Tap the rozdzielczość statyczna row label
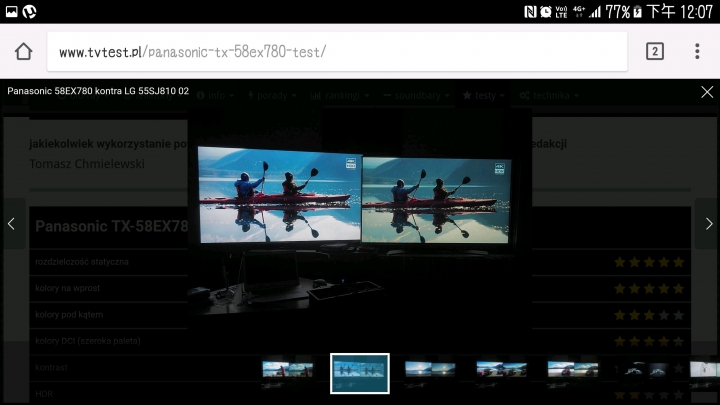Viewport: 720px width, 405px height. click(82, 262)
